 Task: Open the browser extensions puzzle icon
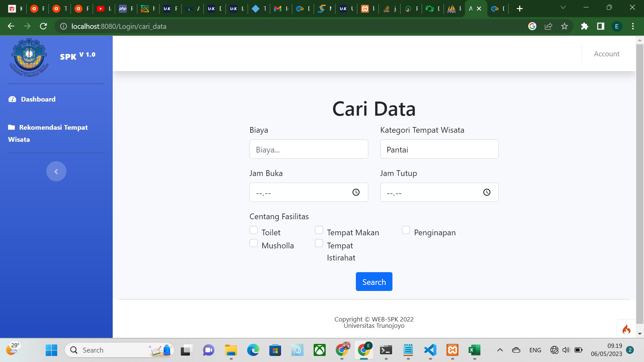(585, 26)
